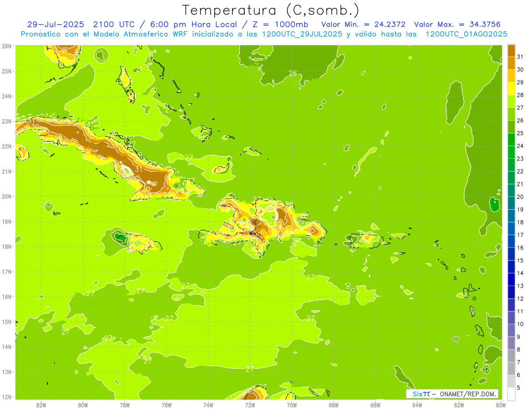Viewport: 532px width, 411px height.
Task: Click the legend scale label 22
Action: tap(520, 172)
